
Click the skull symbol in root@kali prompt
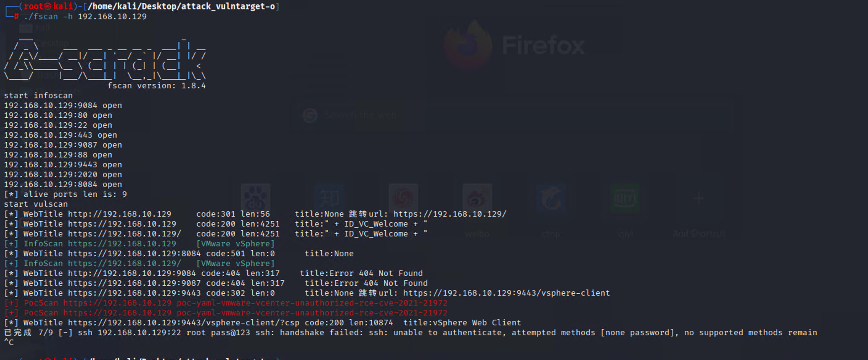48,6
